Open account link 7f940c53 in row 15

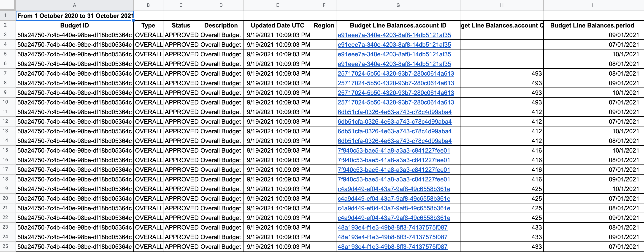coord(394,151)
